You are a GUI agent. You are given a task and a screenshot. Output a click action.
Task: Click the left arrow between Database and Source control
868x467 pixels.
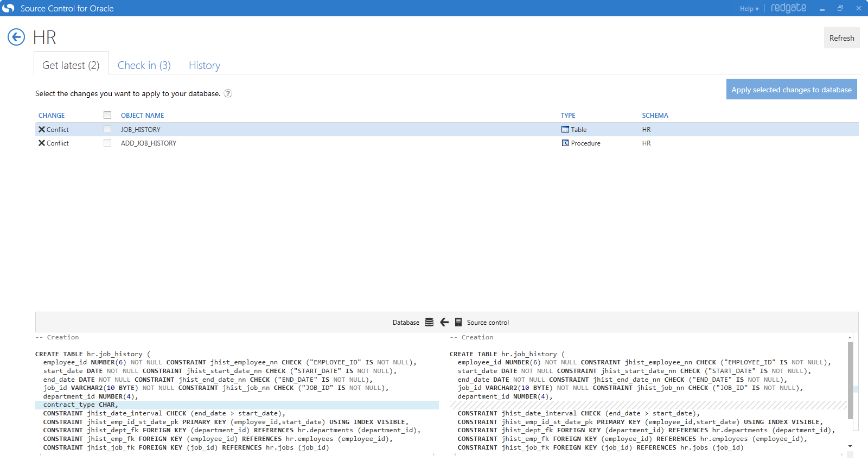pos(444,323)
